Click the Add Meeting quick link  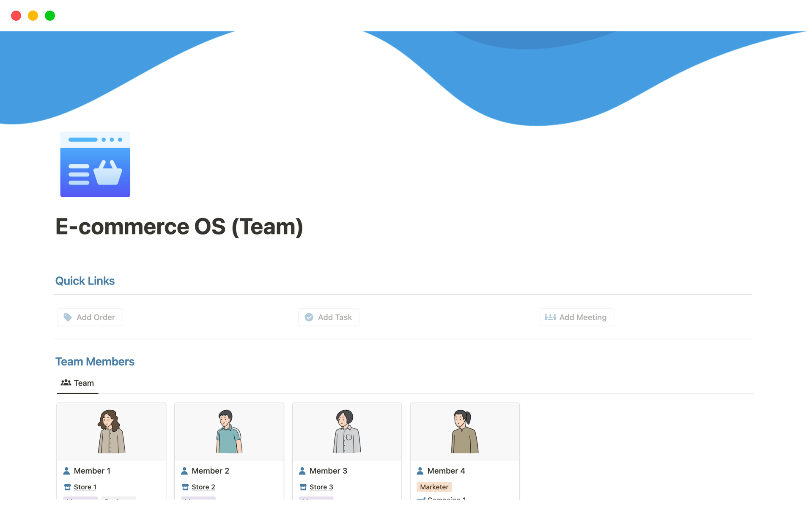click(576, 317)
